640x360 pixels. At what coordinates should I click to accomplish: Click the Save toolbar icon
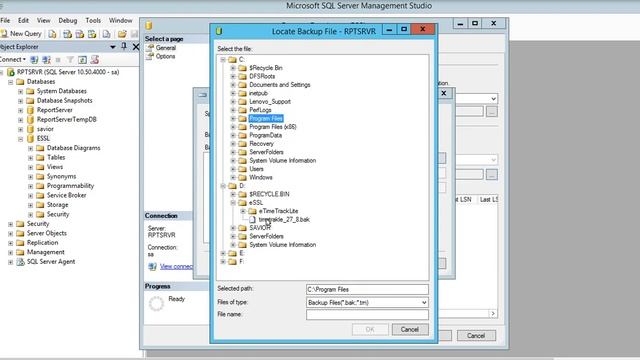tap(134, 34)
